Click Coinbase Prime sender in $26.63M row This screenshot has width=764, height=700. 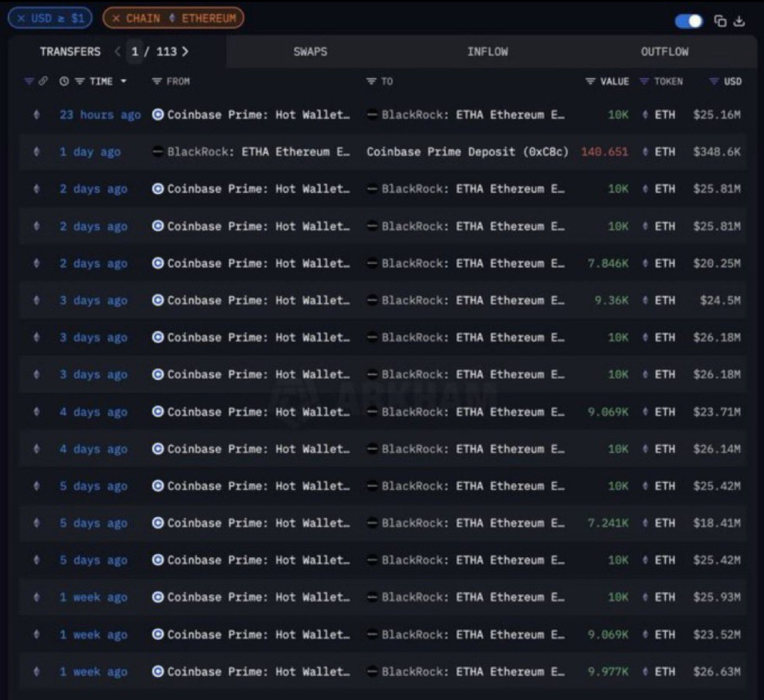(259, 671)
